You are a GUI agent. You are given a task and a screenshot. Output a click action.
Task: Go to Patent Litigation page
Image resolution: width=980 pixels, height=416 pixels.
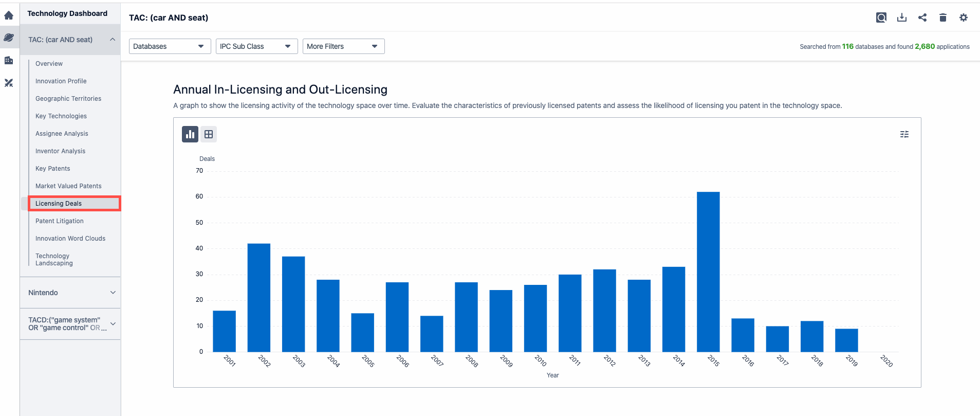60,221
